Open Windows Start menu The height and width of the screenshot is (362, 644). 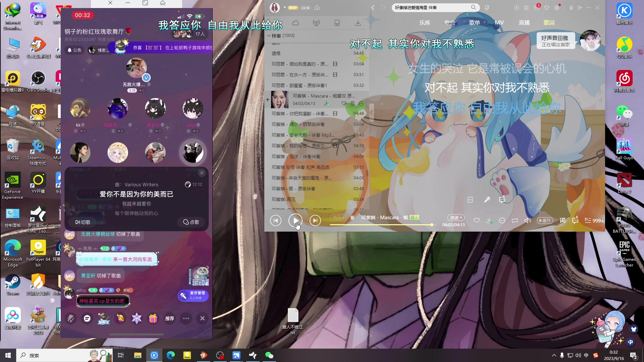pos(8,355)
